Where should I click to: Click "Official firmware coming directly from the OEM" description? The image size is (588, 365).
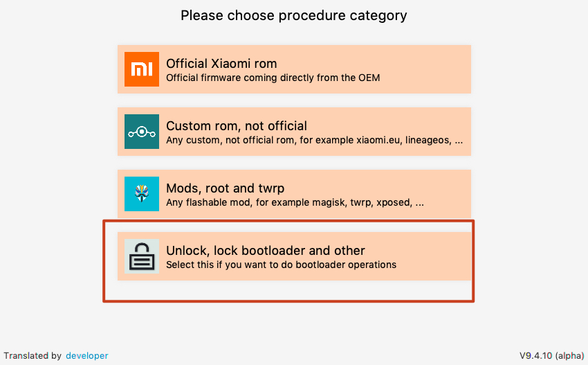click(273, 78)
